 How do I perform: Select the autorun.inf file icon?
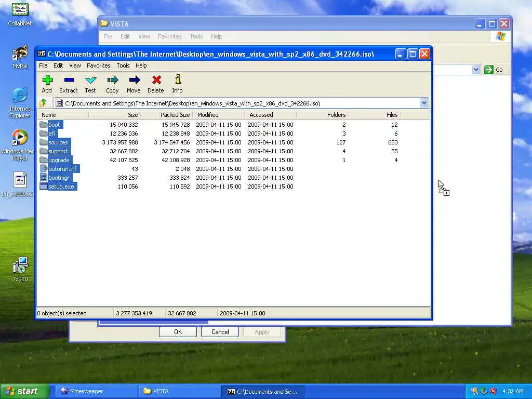point(44,169)
